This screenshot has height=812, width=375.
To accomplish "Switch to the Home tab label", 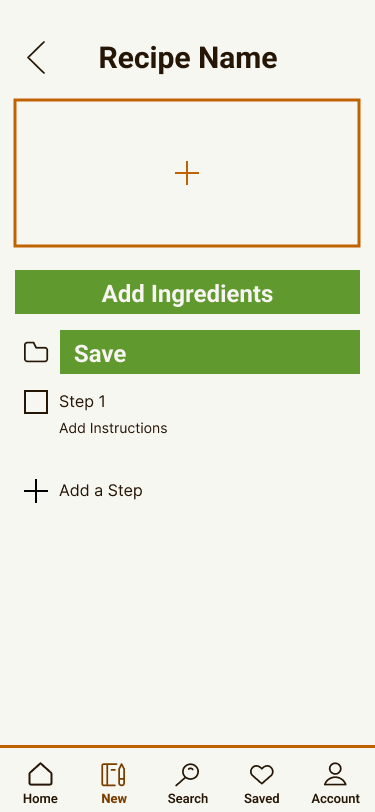I will tap(40, 799).
